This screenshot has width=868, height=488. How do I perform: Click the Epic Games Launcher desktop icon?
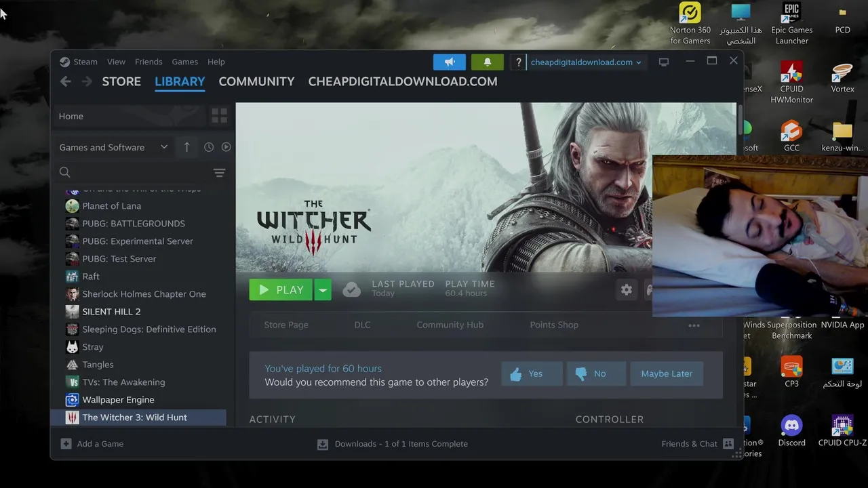(x=791, y=24)
